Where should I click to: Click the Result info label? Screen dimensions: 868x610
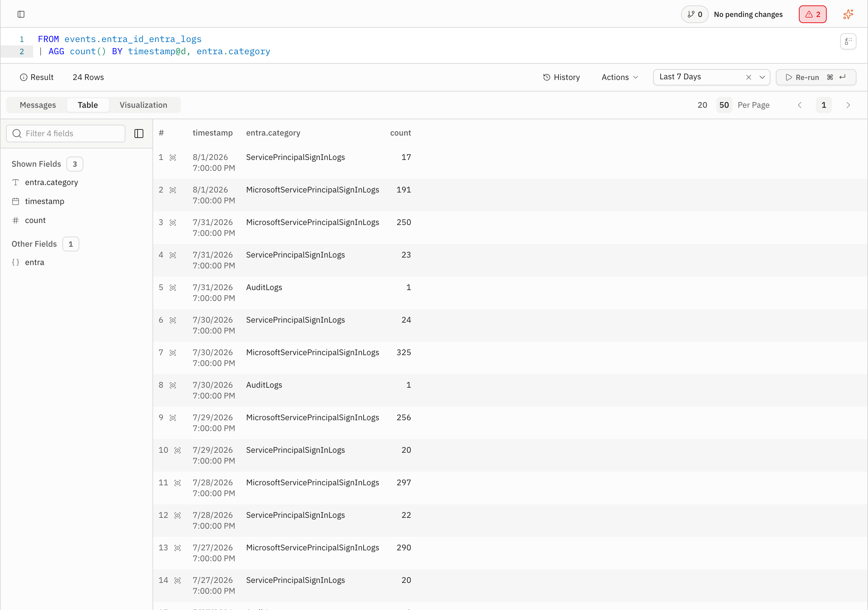coord(37,77)
